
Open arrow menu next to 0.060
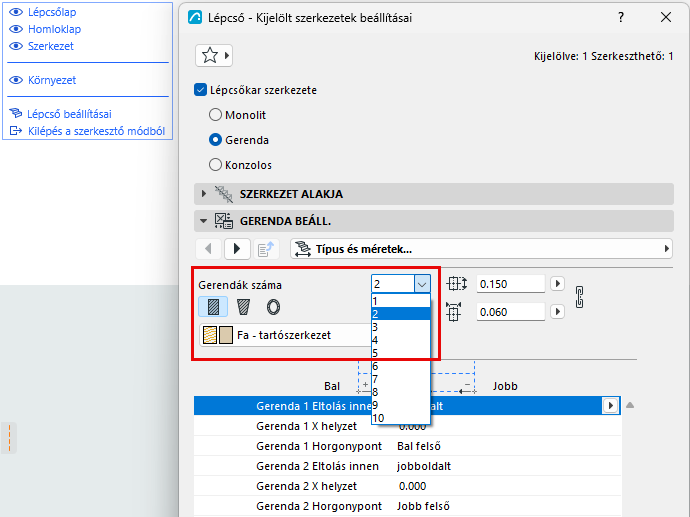click(558, 312)
